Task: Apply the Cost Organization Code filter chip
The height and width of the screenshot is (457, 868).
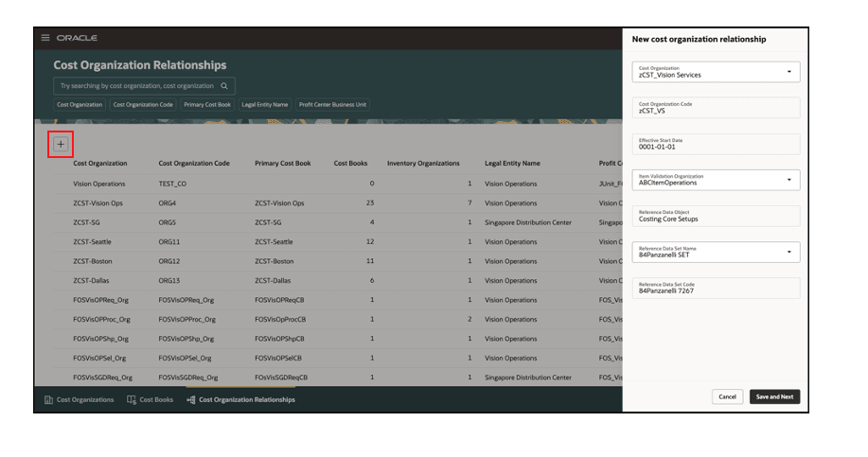Action: (x=143, y=105)
